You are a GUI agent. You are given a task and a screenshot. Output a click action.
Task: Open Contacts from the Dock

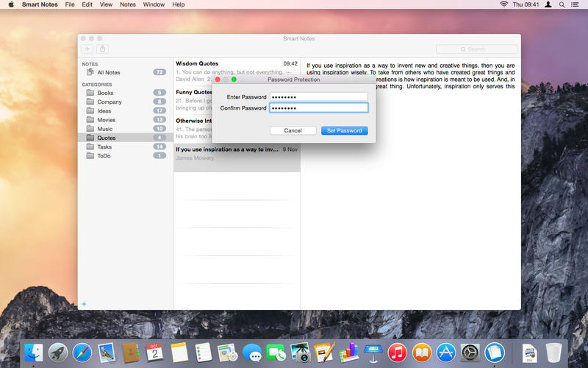[131, 353]
